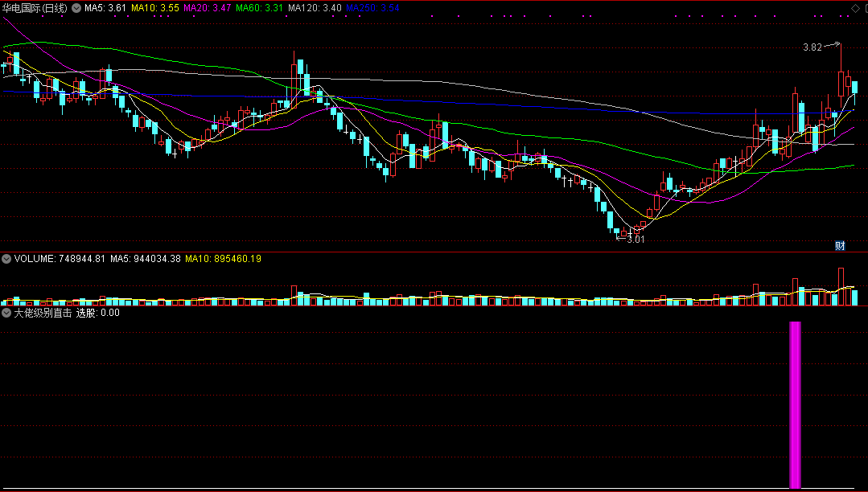The image size is (868, 492).
Task: Select the blue MA250: 3.54 label
Action: 372,8
